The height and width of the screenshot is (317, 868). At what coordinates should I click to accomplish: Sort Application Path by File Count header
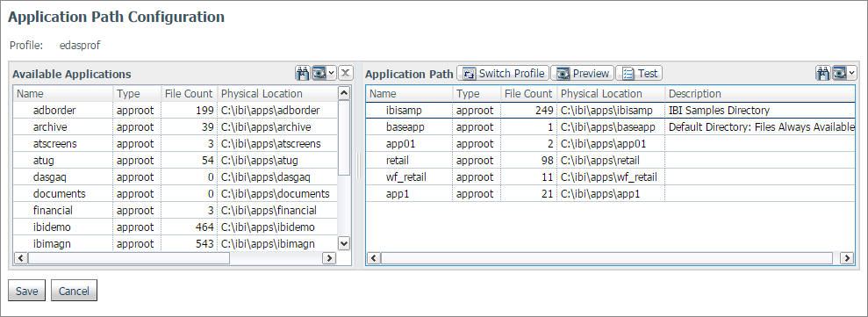click(528, 94)
